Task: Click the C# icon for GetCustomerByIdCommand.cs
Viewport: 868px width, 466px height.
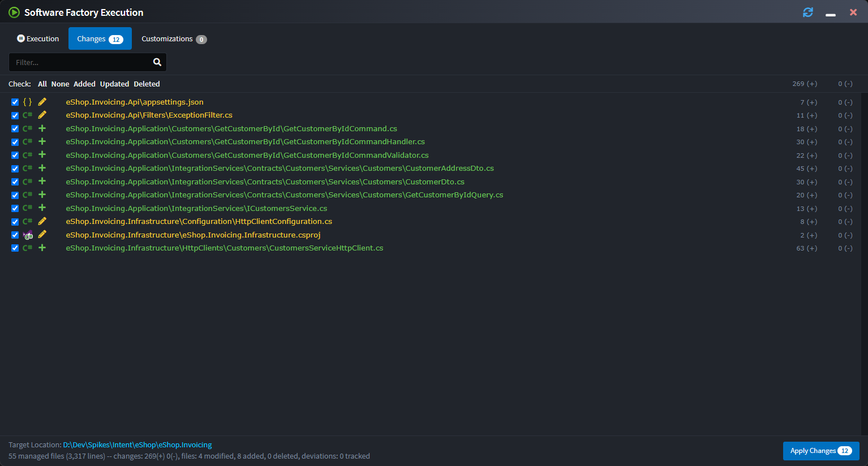Action: 27,129
